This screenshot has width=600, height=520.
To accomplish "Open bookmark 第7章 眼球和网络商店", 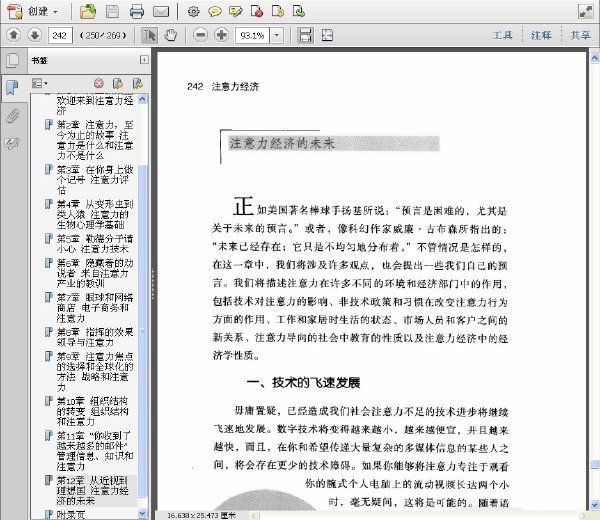I will 95,307.
